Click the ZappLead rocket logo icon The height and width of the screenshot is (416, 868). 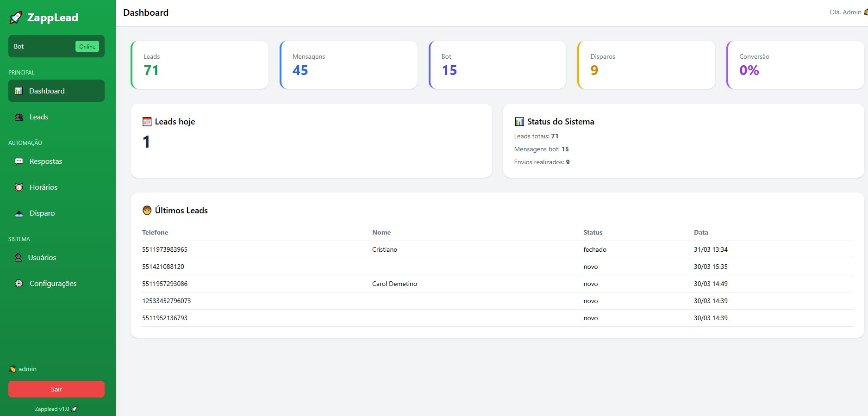coord(16,18)
